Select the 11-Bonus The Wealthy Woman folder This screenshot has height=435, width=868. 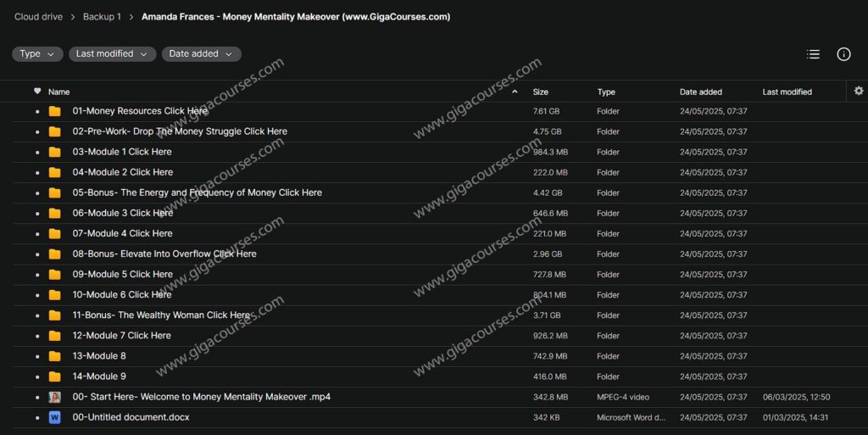(x=161, y=315)
